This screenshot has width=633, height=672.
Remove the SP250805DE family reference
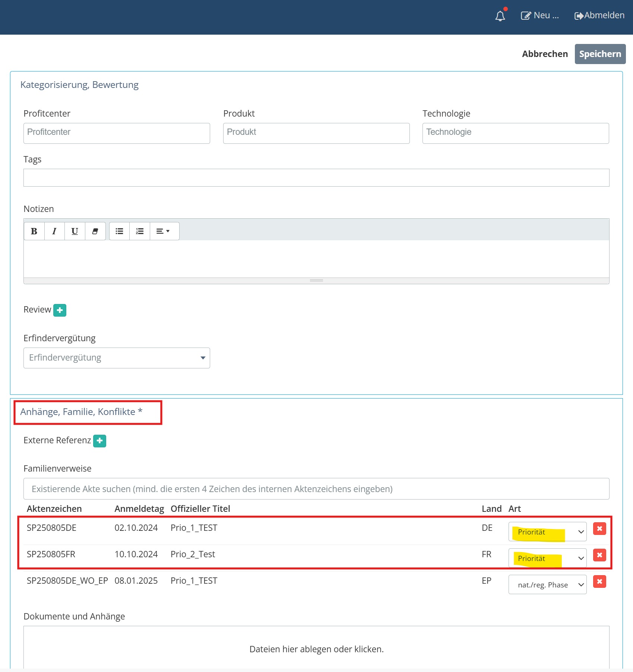pos(599,529)
